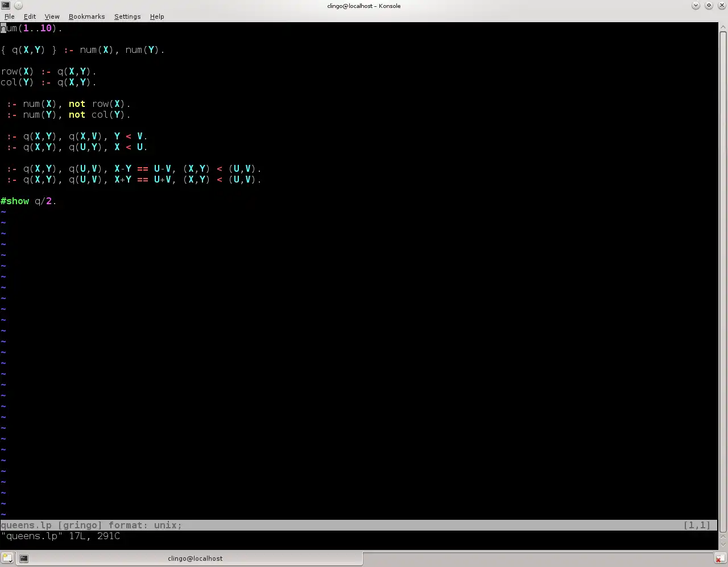Click the vim status line showing queens.lp
The width and height of the screenshot is (728, 567).
359,525
